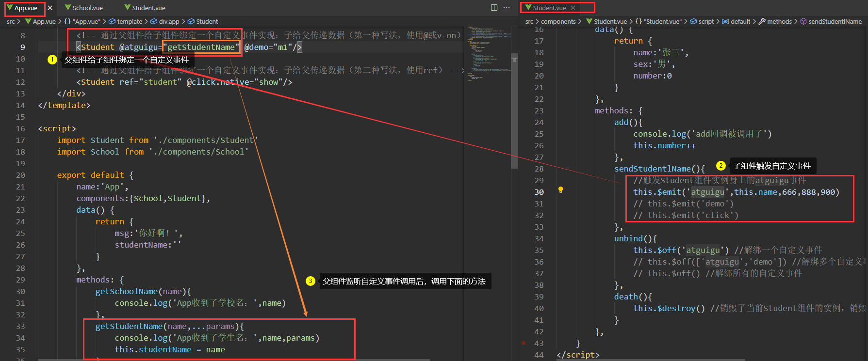868x361 pixels.
Task: Click "// this.$emit('demo')" comment line
Action: (x=684, y=204)
